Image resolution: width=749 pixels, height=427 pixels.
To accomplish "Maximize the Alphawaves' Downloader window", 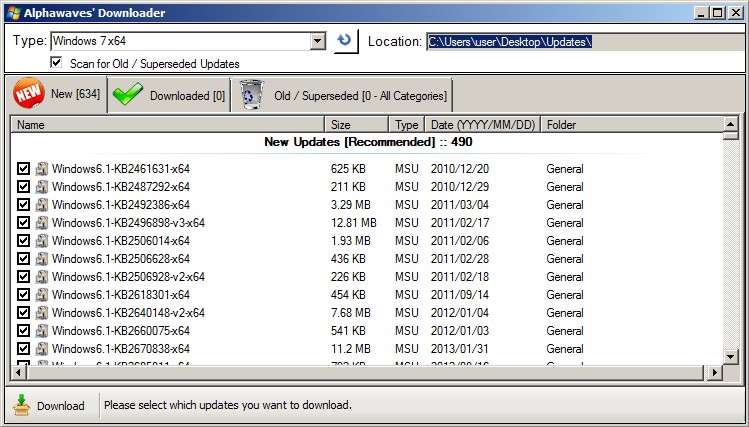I will point(717,13).
